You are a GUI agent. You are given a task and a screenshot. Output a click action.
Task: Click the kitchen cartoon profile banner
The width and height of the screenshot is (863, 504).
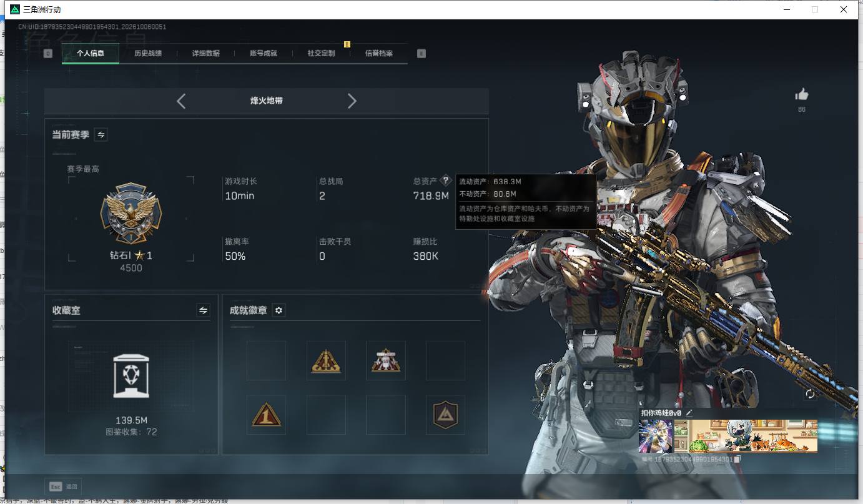pyautogui.click(x=746, y=436)
